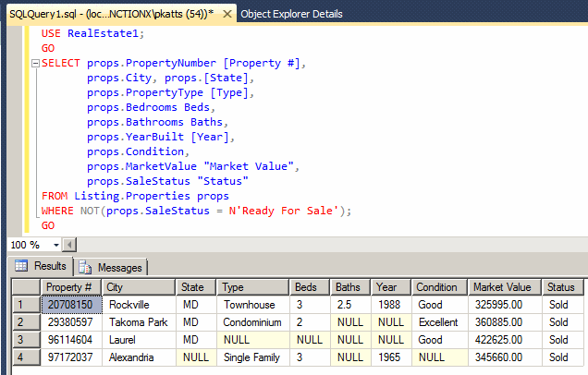
Task: Click 'props.SaleStatus "Status"' select line
Action: point(167,181)
